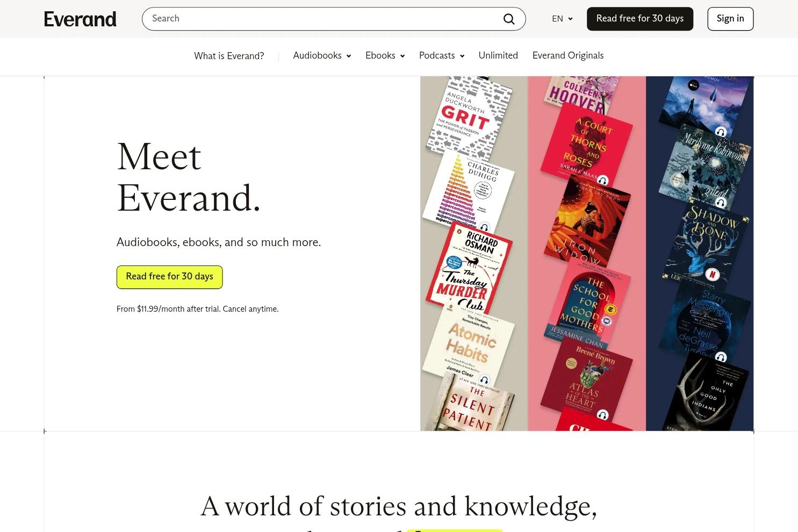Open the Shadow and Bone cover

click(x=706, y=243)
